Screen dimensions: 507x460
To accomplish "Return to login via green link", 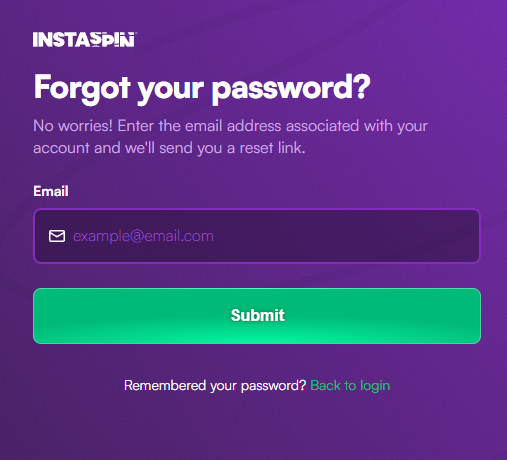I will 350,386.
